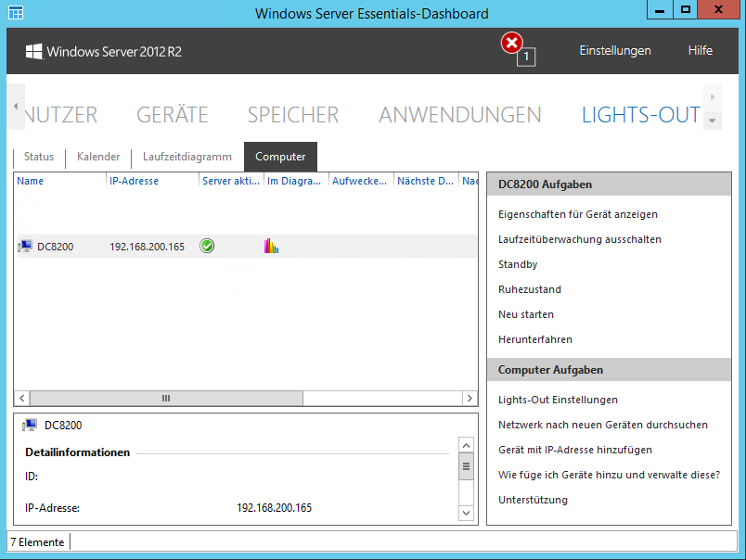Choose Ruhezustand for DC8200
This screenshot has height=560, width=746.
coord(530,289)
